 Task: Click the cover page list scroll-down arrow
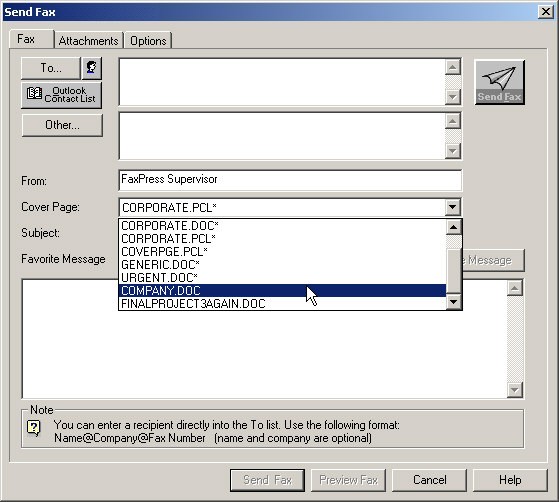pos(453,302)
